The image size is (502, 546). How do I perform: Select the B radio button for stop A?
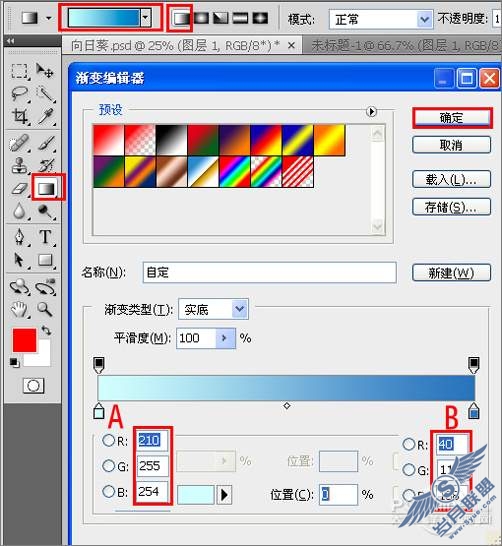[109, 491]
